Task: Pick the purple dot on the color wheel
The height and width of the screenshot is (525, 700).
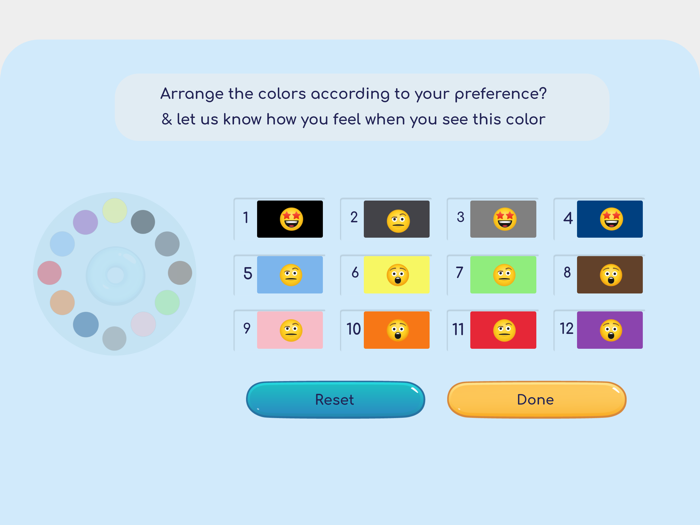Action: point(86,222)
